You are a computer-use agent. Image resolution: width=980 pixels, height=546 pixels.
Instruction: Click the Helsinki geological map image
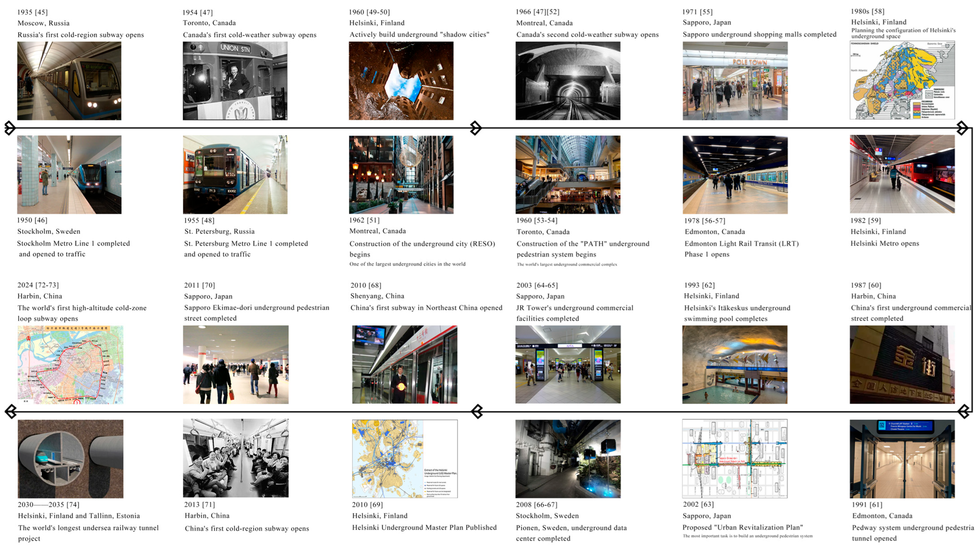pos(902,80)
